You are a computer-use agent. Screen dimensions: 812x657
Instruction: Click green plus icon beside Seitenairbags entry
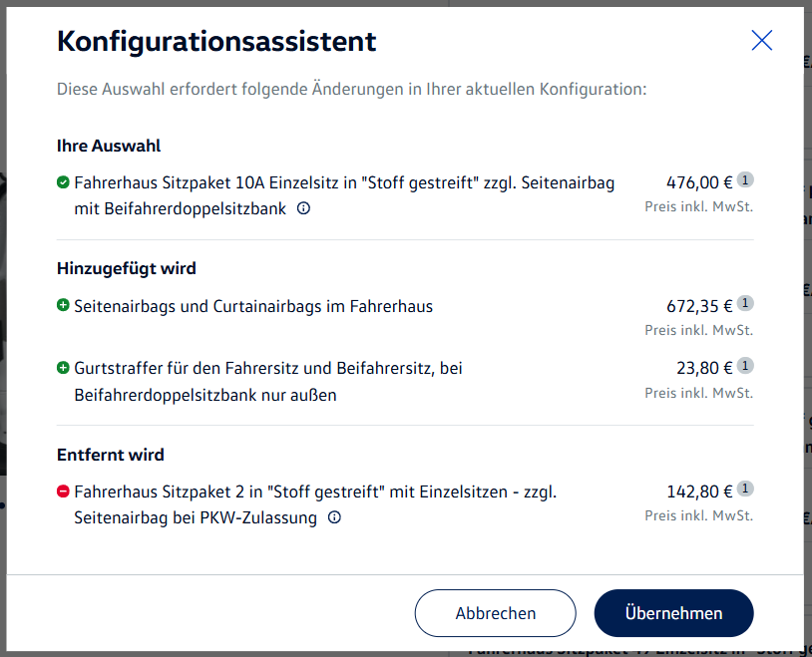[x=63, y=305]
